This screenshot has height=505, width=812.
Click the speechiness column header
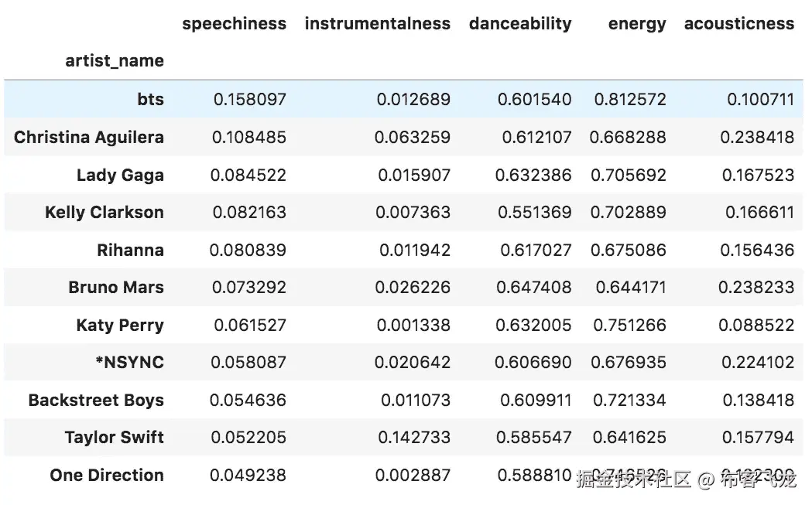234,24
